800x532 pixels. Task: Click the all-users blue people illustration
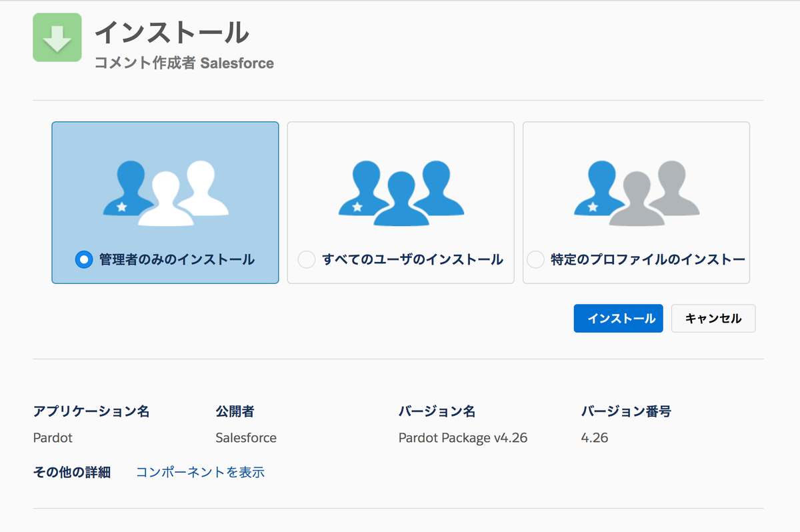(401, 193)
